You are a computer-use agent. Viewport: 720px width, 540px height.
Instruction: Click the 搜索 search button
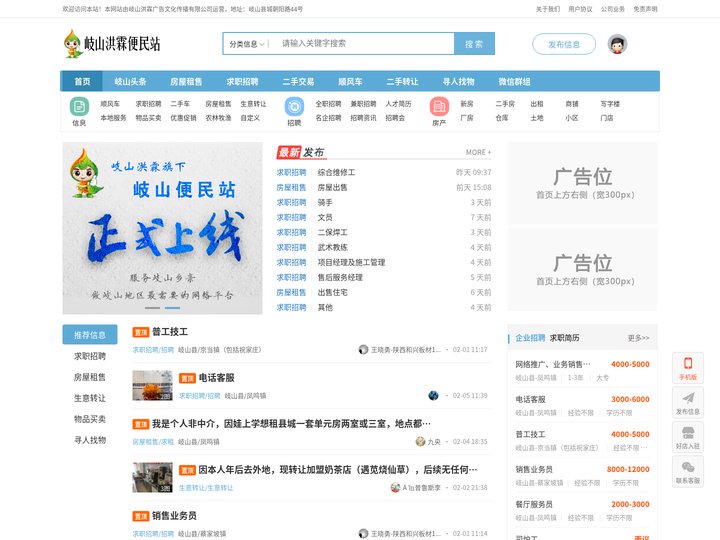[x=474, y=44]
